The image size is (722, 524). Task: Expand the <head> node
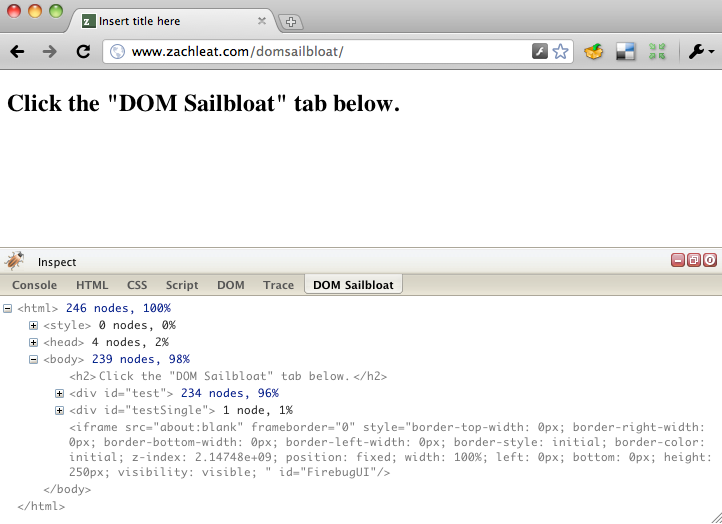[33, 343]
